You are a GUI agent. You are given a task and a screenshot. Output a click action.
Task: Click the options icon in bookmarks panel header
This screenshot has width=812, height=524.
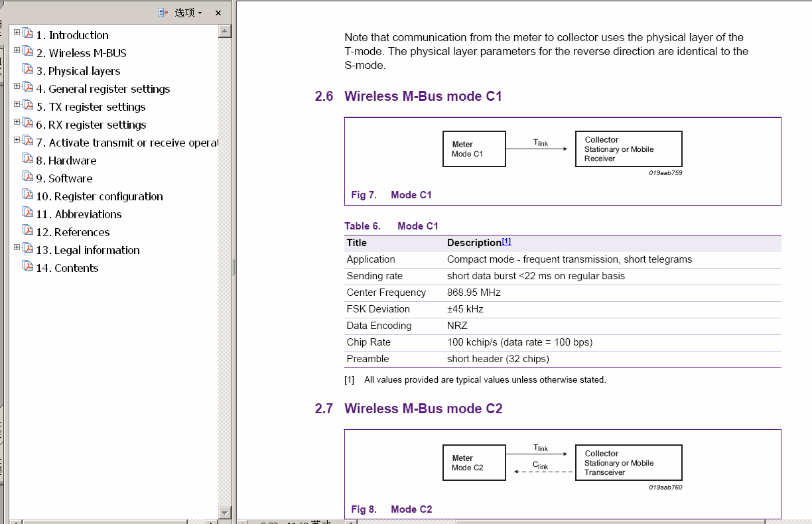163,13
